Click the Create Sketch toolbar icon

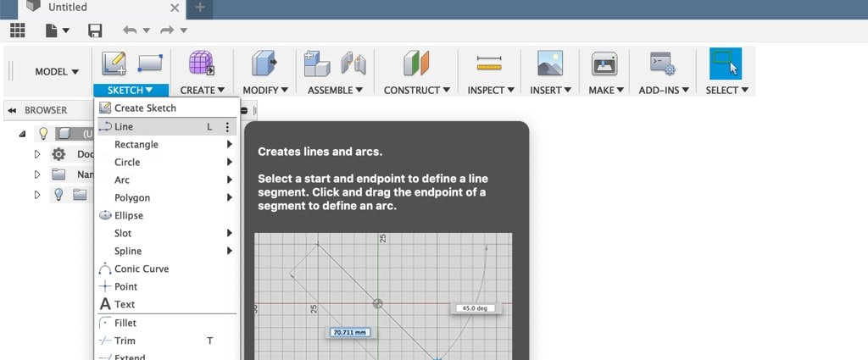point(114,64)
